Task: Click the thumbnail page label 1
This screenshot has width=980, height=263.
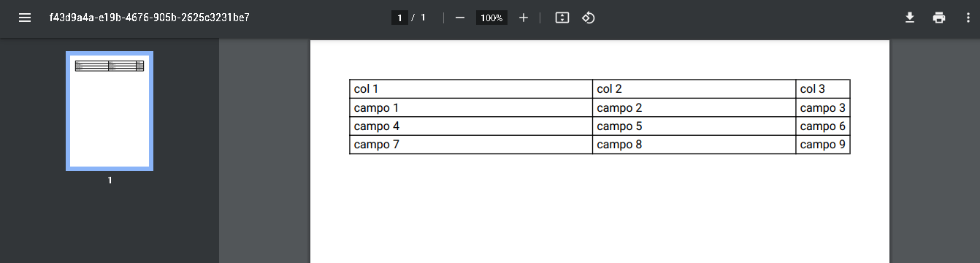Action: tap(110, 180)
